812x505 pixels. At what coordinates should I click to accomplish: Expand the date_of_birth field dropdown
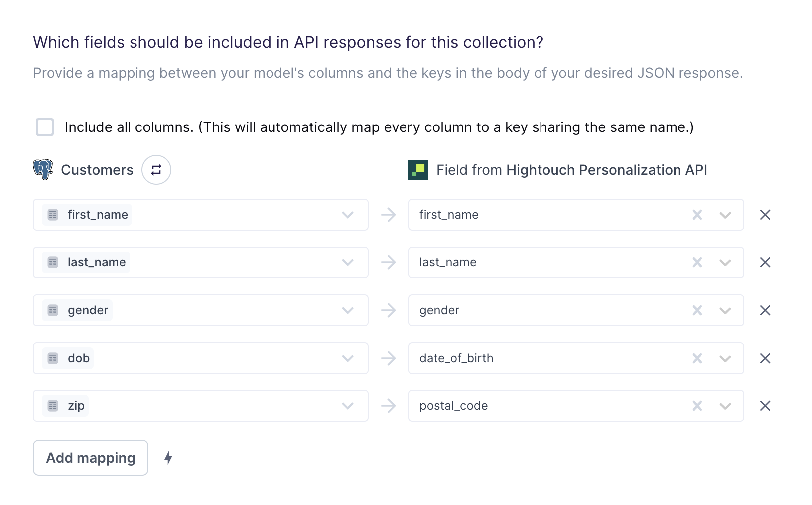point(725,358)
